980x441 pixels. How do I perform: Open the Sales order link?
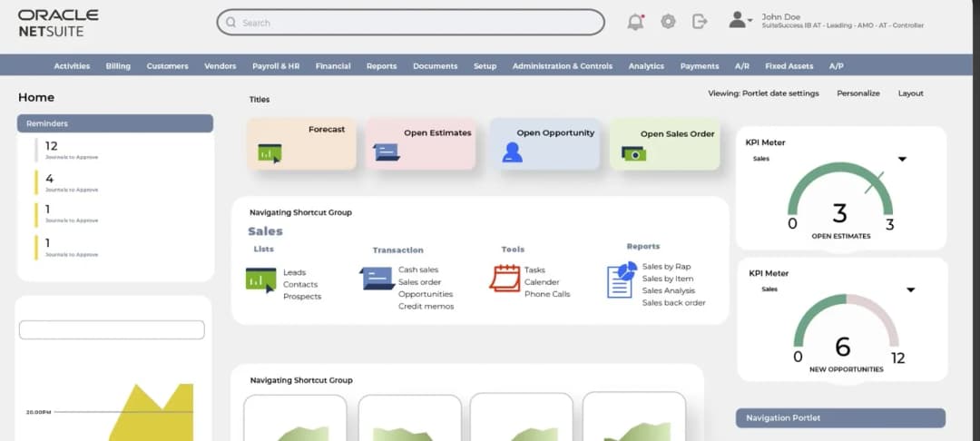point(419,282)
